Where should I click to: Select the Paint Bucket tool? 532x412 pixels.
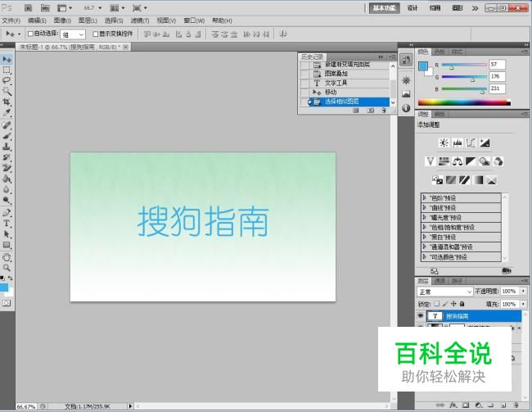pos(7,179)
